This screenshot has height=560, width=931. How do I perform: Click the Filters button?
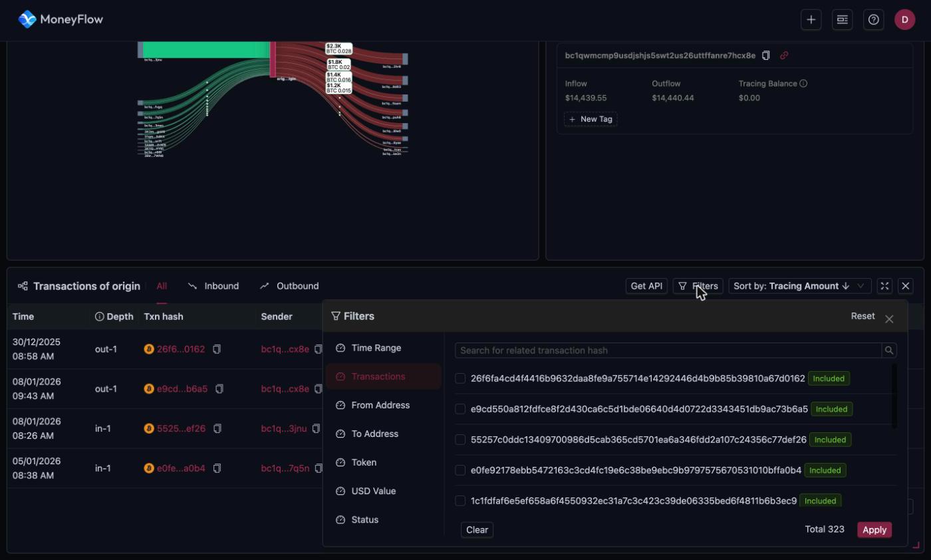click(x=698, y=286)
